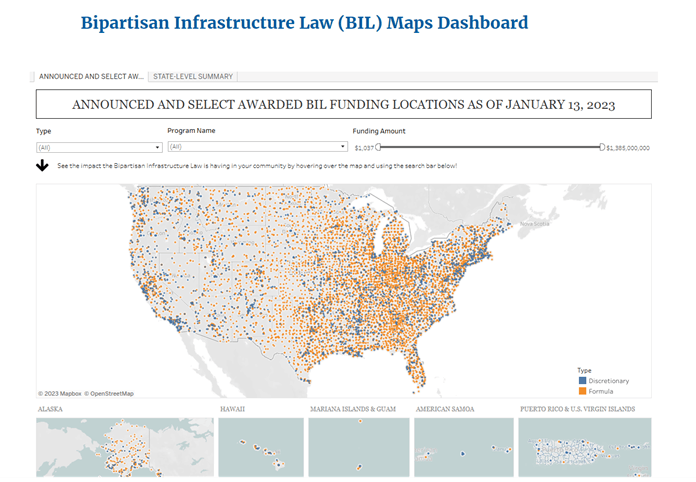The image size is (696, 482).
Task: Switch to the State-Level Summary tab
Action: (x=193, y=76)
